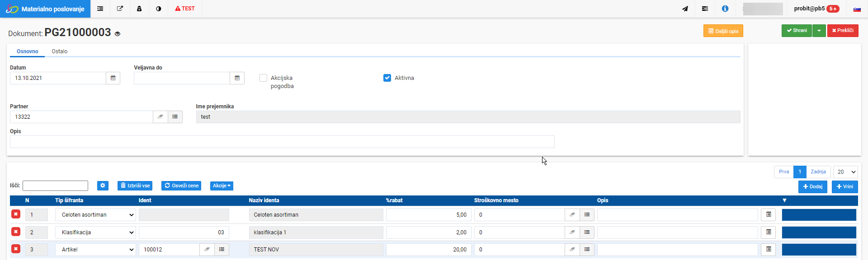
Task: Open Tip šifranta dropdown Artikel
Action: coord(95,249)
